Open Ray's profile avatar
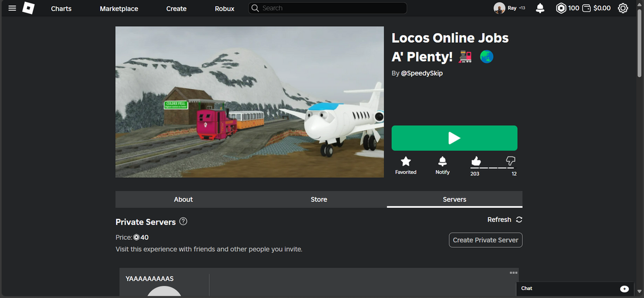Image resolution: width=644 pixels, height=298 pixels. point(499,8)
